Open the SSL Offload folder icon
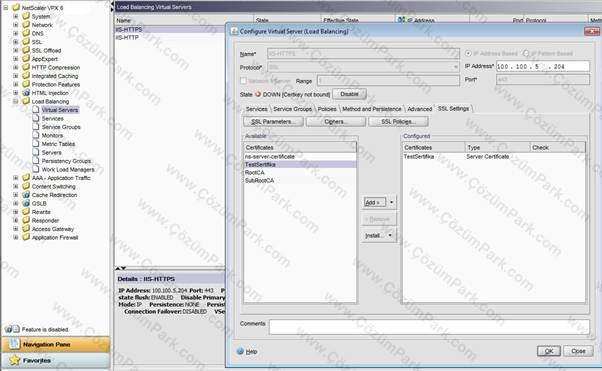 click(x=26, y=50)
